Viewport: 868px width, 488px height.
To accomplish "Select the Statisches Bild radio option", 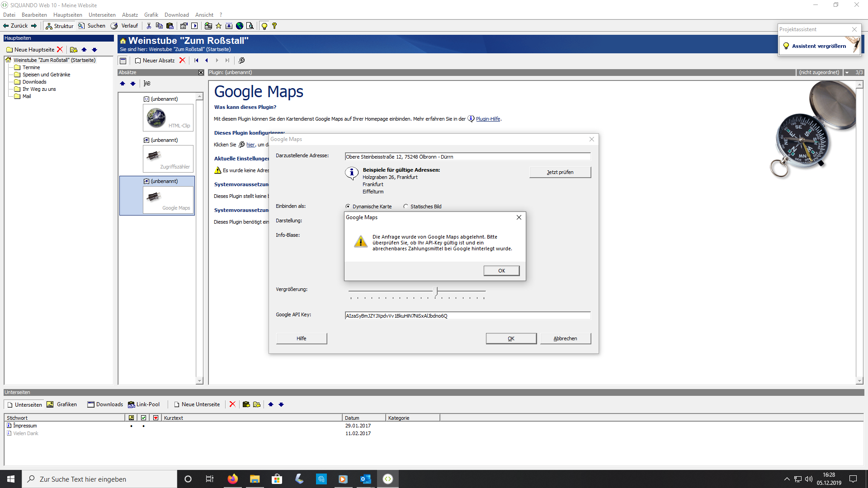I will coord(406,206).
